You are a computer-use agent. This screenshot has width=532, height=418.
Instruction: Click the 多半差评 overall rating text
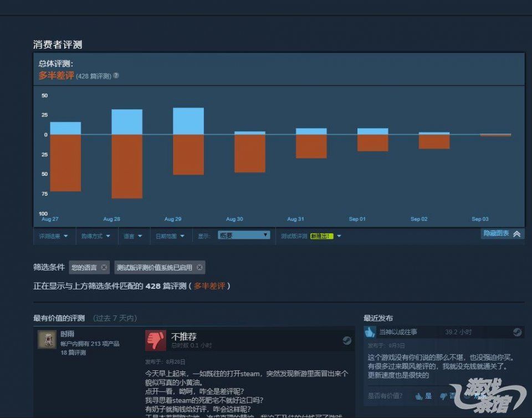tap(57, 75)
